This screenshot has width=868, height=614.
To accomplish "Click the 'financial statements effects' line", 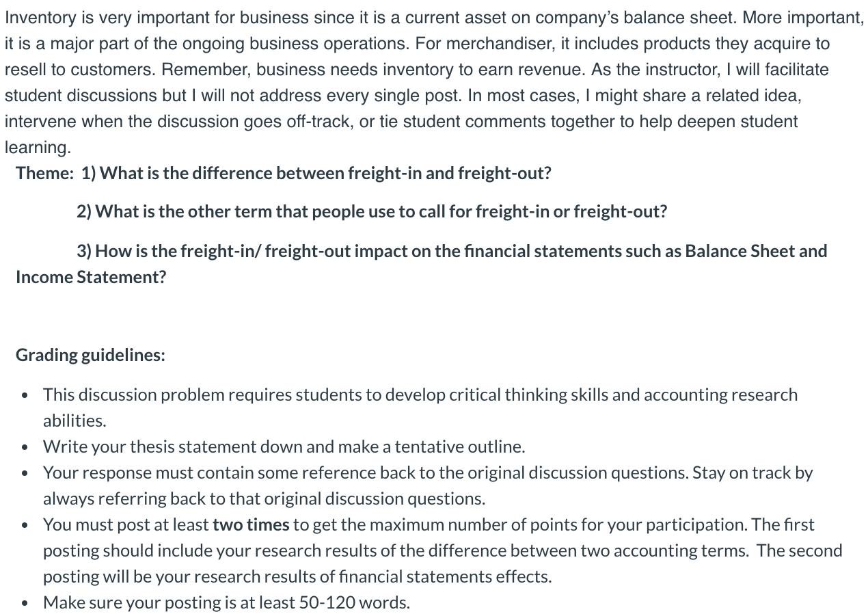I will coord(297,576).
